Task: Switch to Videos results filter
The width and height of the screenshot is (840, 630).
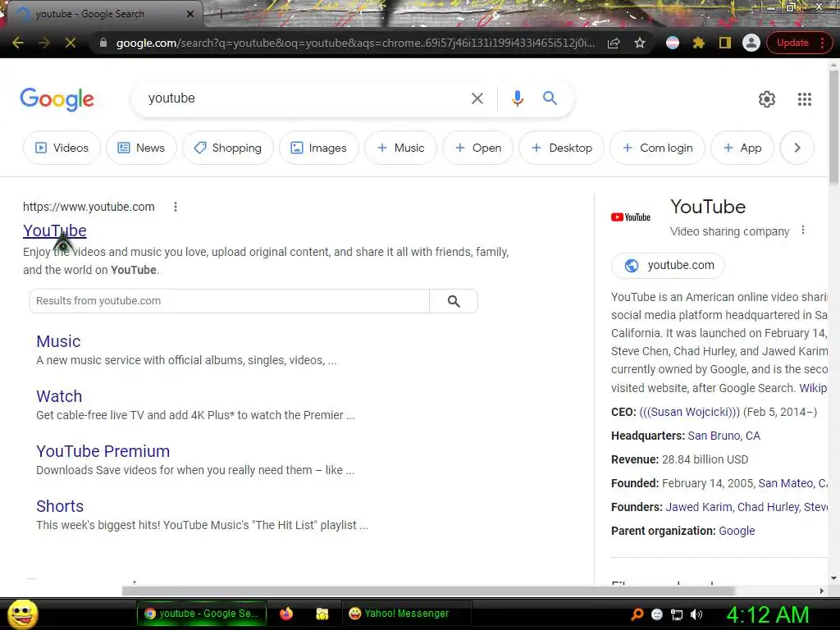Action: (62, 148)
